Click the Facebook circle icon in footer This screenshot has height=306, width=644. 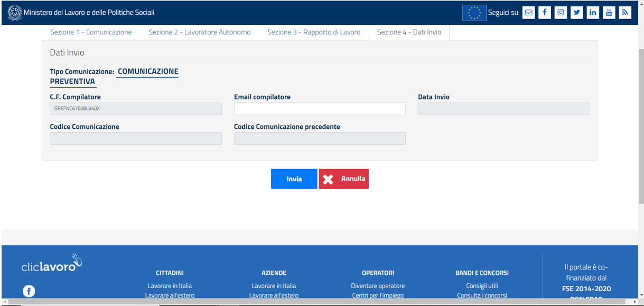(x=29, y=291)
